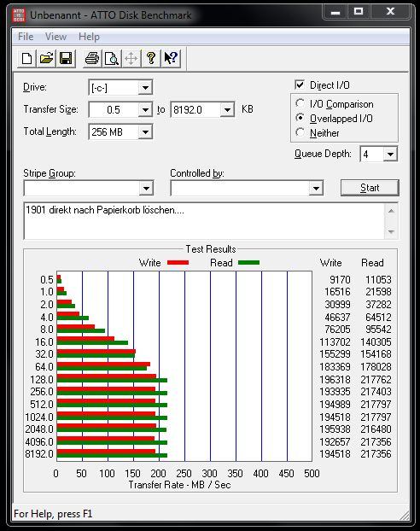Click the Print toolbar icon
Image resolution: width=420 pixels, height=531 pixels.
pyautogui.click(x=92, y=58)
